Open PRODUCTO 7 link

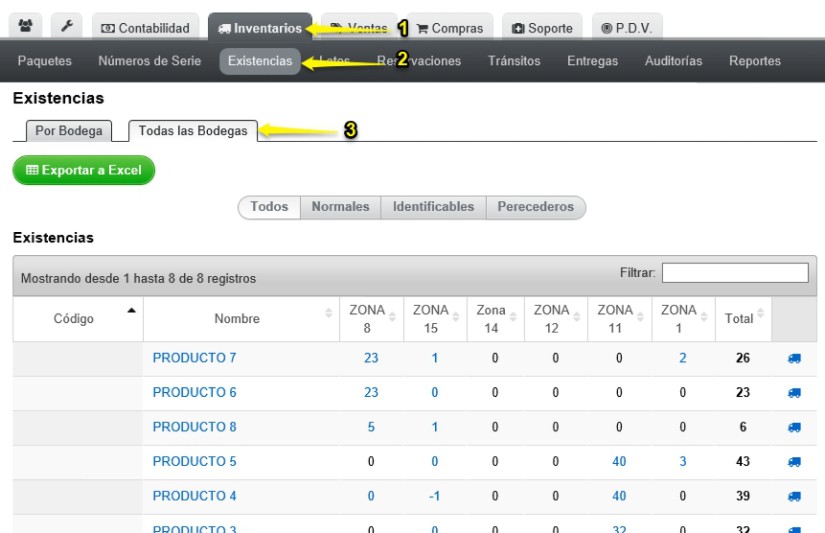(194, 358)
